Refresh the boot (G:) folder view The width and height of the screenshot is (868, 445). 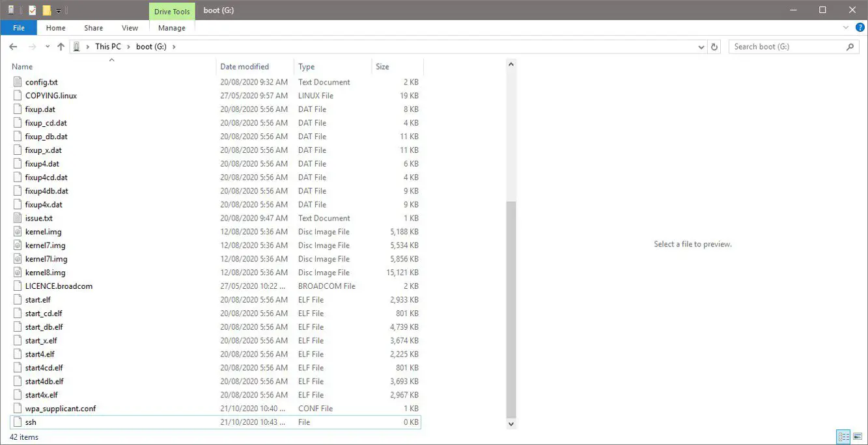coord(714,47)
